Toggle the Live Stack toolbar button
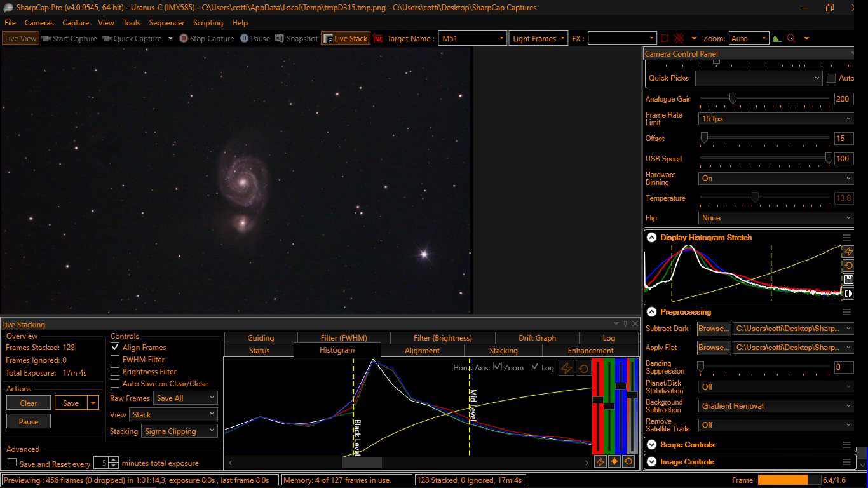The height and width of the screenshot is (488, 868). pyautogui.click(x=345, y=39)
